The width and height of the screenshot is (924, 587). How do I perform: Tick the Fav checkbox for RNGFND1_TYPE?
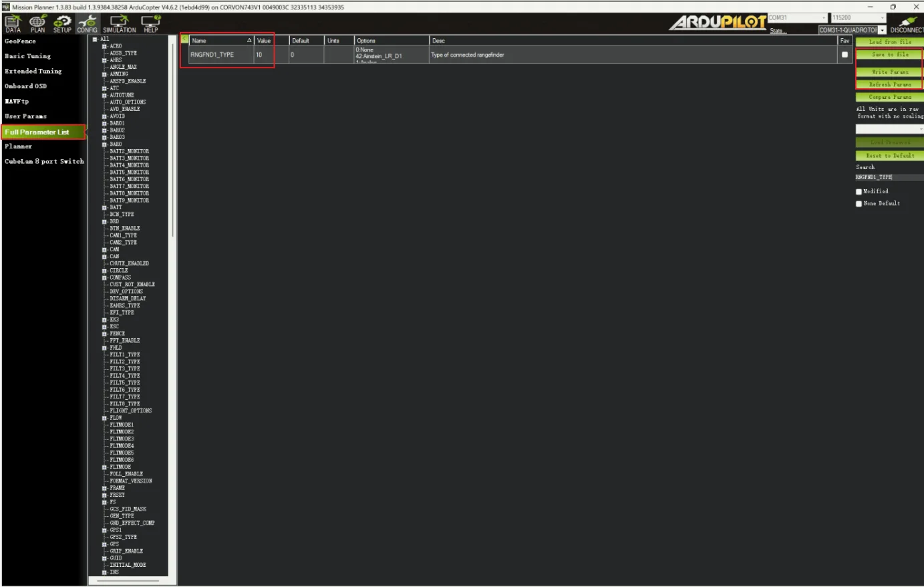click(844, 55)
